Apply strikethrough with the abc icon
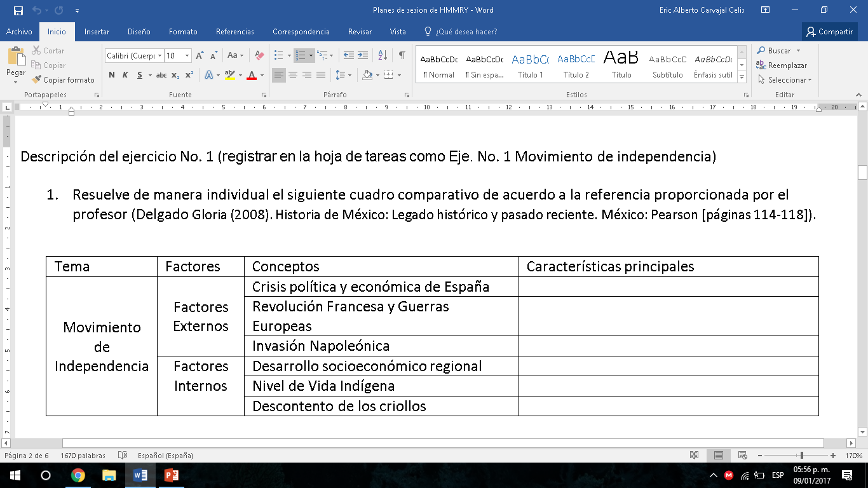The width and height of the screenshot is (868, 488). pyautogui.click(x=161, y=75)
